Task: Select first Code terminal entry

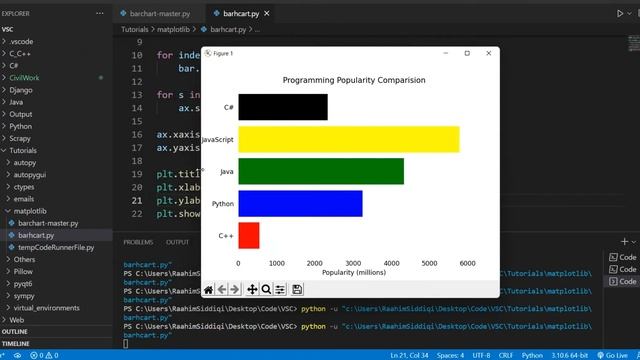Action: [622, 257]
